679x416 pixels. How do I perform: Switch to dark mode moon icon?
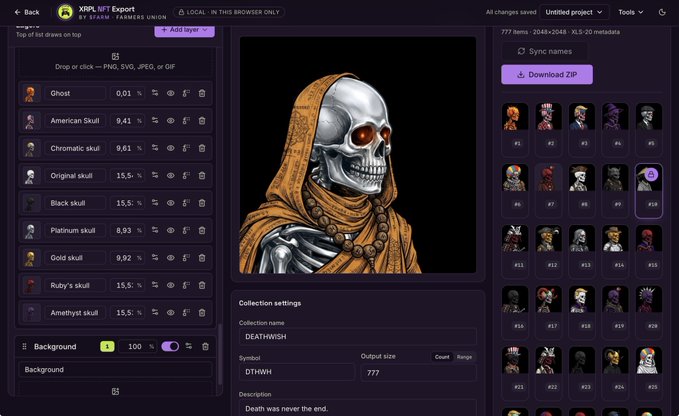(662, 12)
